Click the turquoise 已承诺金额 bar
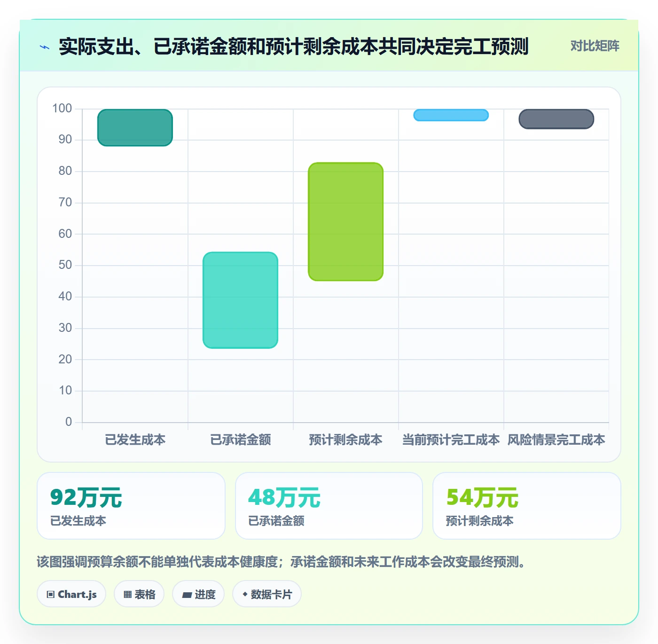The width and height of the screenshot is (658, 644). 240,300
